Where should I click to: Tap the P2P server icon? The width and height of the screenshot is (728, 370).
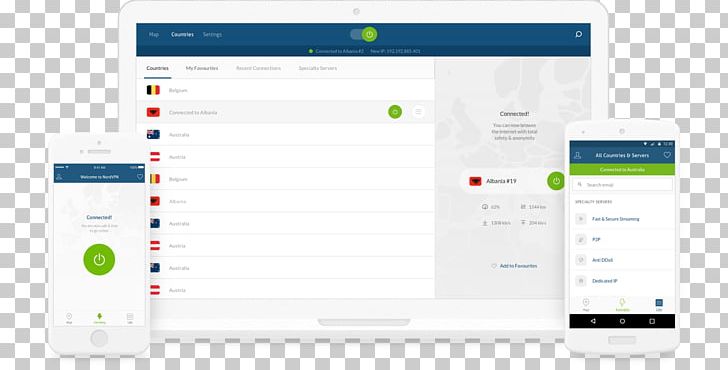[581, 240]
